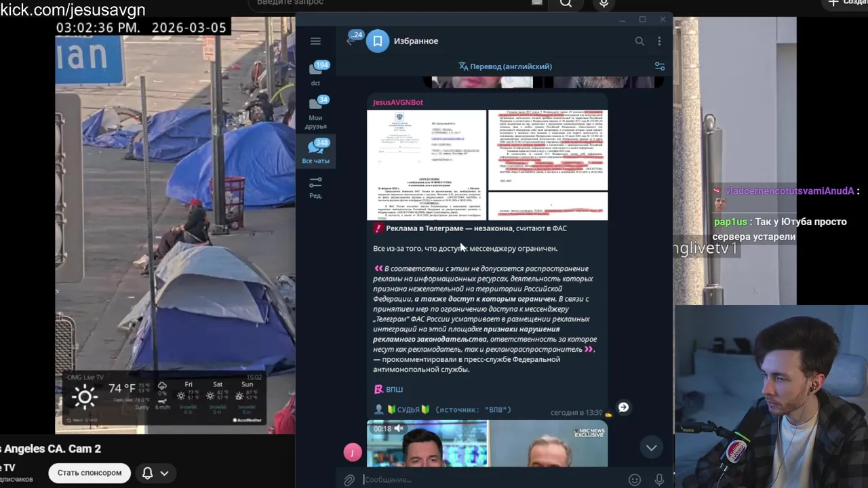Click Перевод (английский) translate bar
The image size is (868, 488).
coord(505,66)
